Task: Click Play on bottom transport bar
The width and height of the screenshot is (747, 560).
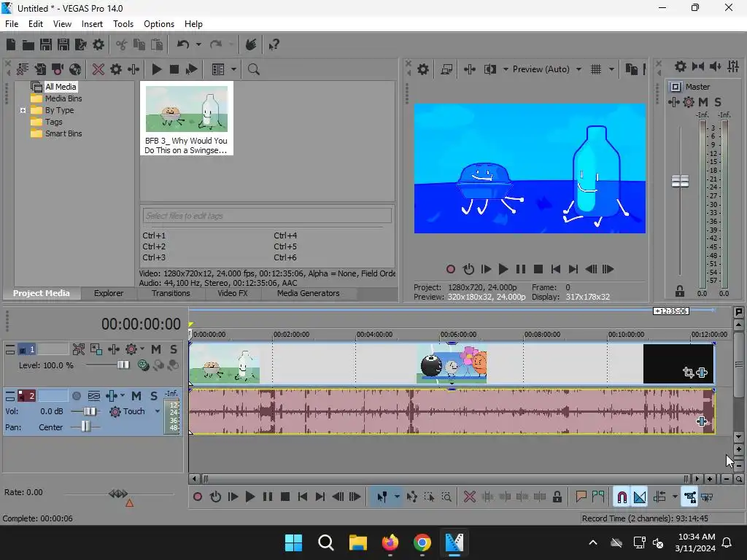Action: [x=250, y=497]
